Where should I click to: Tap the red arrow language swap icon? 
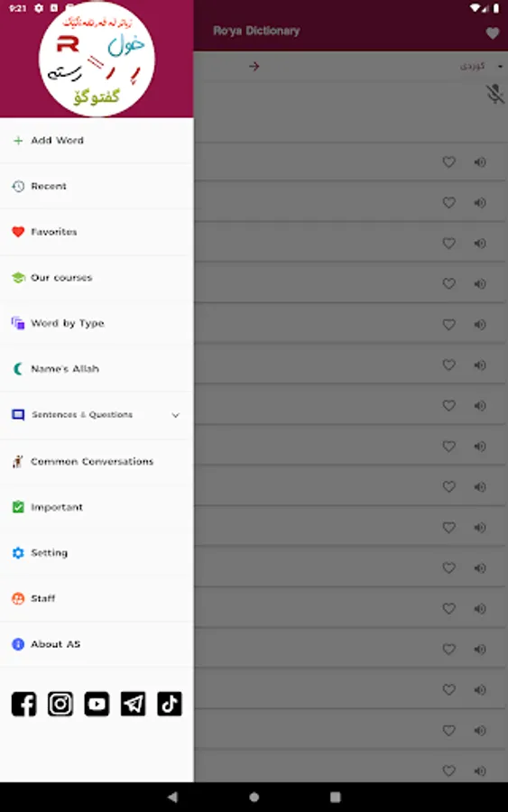click(x=254, y=66)
